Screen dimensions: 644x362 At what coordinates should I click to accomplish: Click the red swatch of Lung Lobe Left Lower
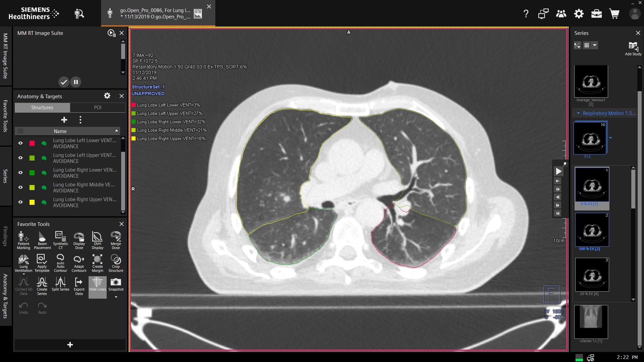point(32,143)
